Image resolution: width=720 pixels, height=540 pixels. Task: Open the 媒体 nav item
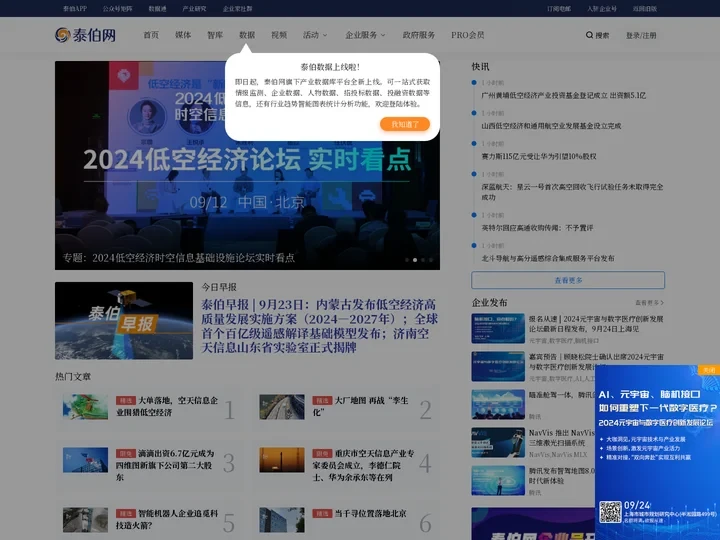(x=183, y=35)
